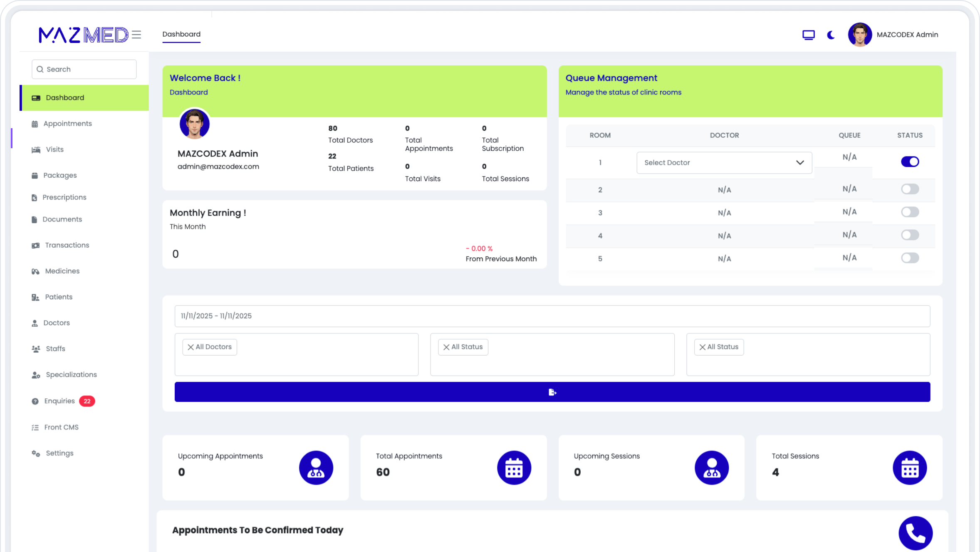Click the sidebar Search field

point(84,70)
